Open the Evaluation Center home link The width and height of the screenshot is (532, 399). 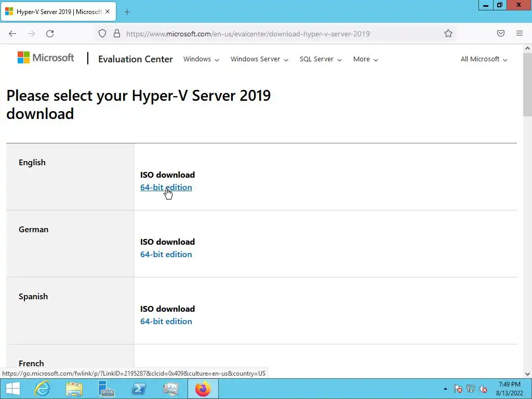(136, 59)
